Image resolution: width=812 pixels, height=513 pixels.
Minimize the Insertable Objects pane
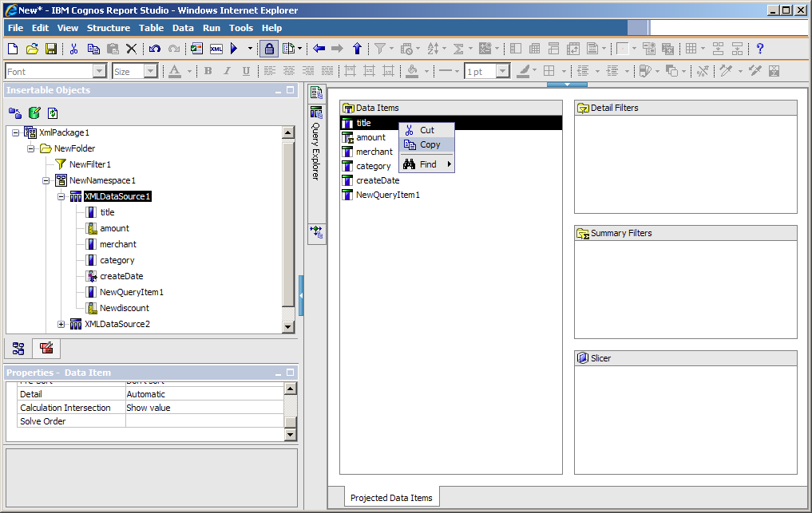click(x=278, y=91)
